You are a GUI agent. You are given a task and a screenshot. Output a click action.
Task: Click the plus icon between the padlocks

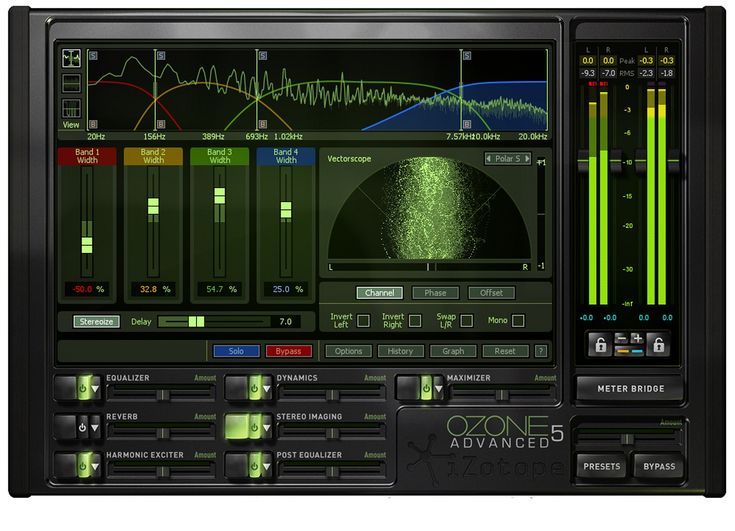637,338
